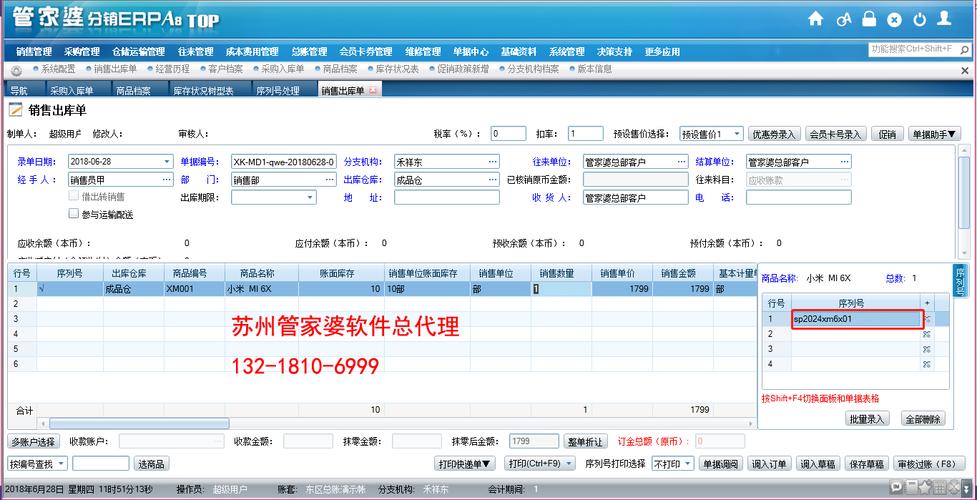Open the 会员卡券管理 menu
This screenshot has width=977, height=500.
[365, 52]
